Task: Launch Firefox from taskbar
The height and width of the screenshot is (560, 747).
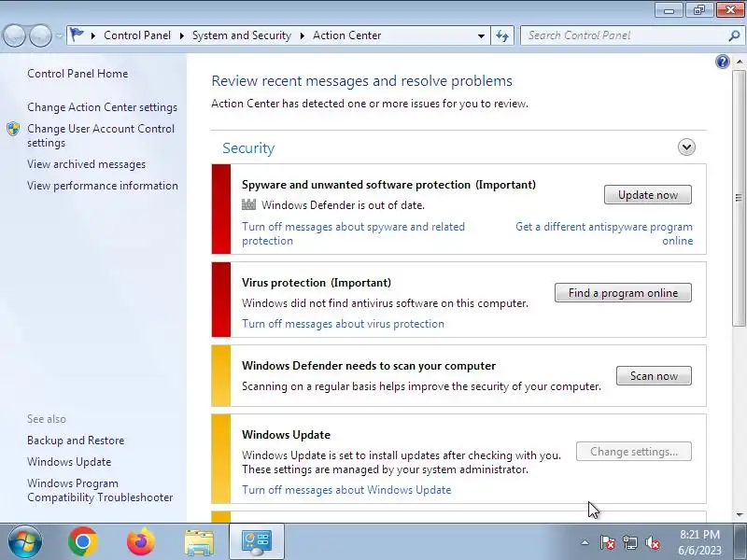Action: click(141, 541)
